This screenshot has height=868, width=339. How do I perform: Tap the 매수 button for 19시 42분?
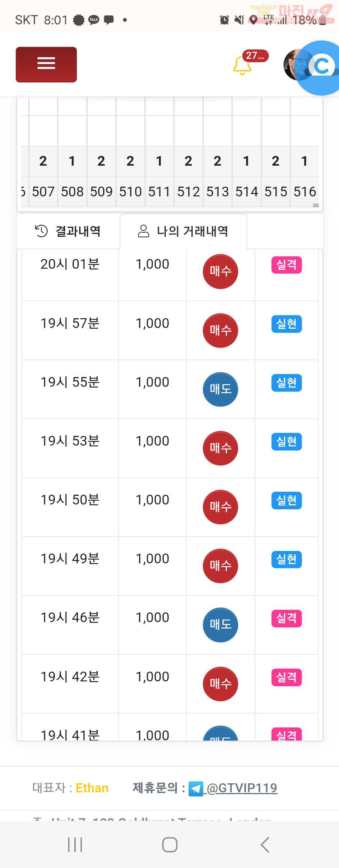point(220,684)
